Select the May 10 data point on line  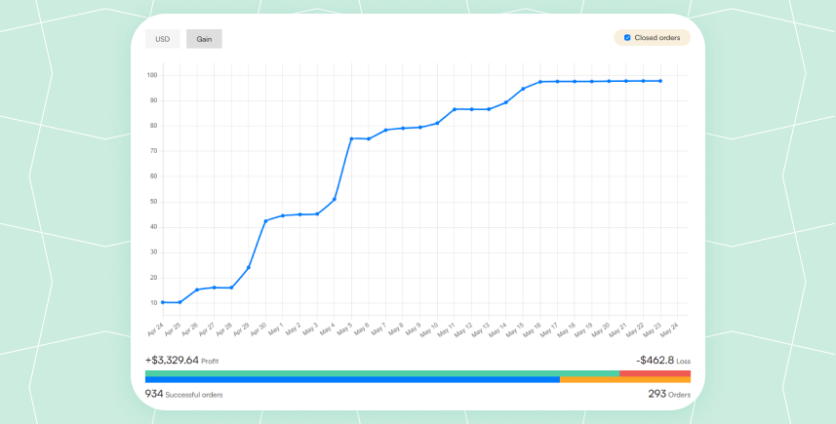437,123
